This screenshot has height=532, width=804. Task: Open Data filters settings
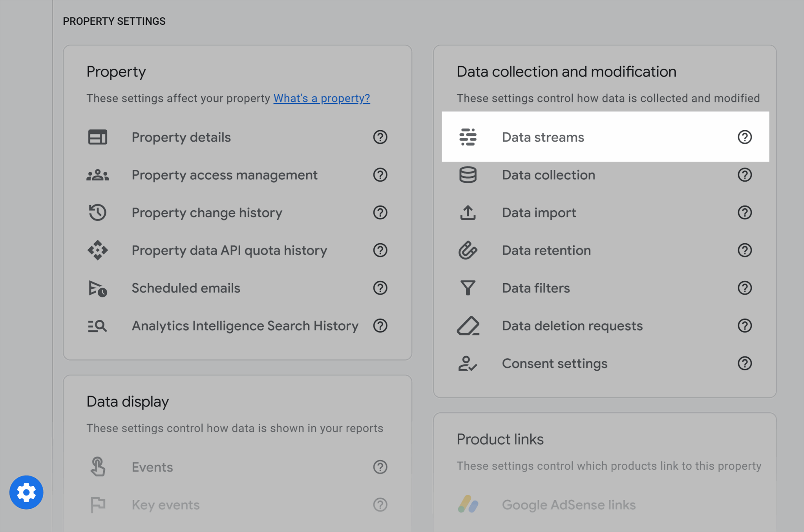536,288
